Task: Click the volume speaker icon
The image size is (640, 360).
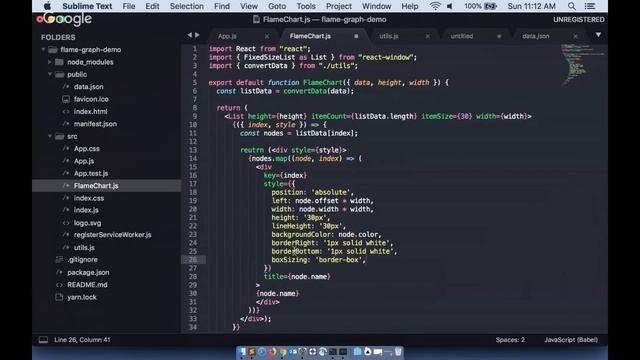Action: coord(450,6)
